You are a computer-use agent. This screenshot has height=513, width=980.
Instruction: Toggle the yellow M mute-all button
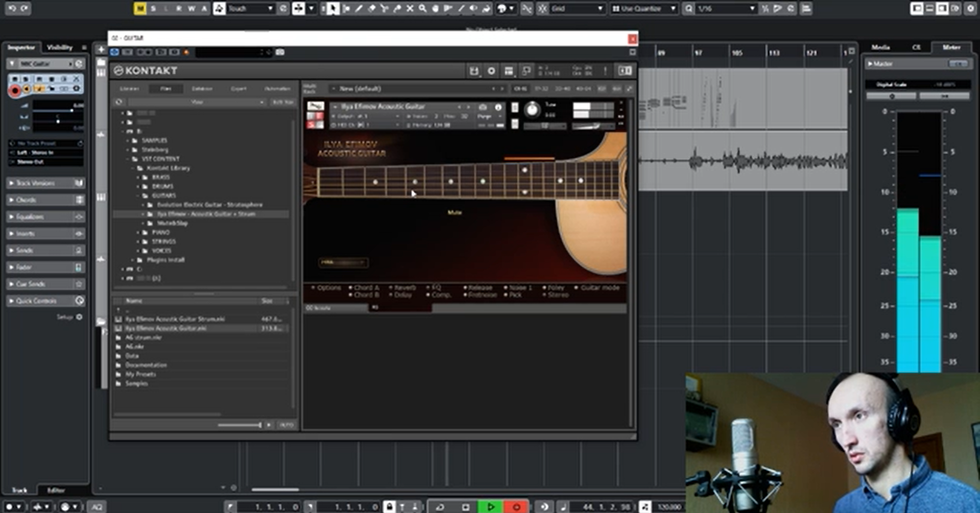(139, 9)
